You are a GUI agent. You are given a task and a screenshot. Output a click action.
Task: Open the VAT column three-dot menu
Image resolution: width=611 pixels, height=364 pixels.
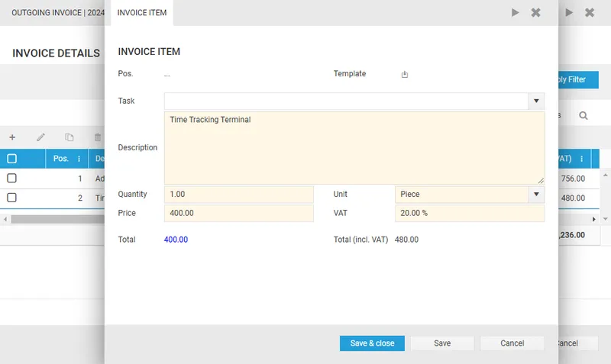582,159
